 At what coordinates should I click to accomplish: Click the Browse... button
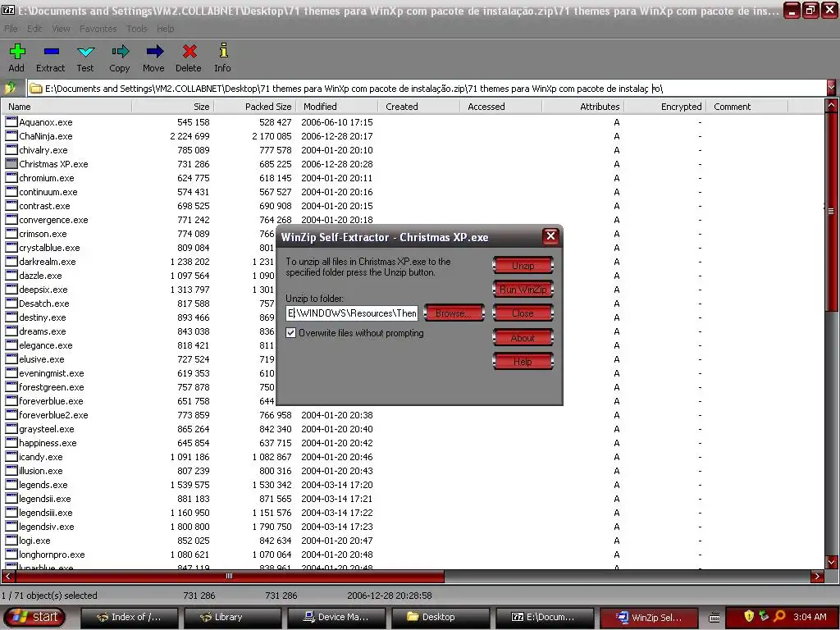tap(454, 313)
